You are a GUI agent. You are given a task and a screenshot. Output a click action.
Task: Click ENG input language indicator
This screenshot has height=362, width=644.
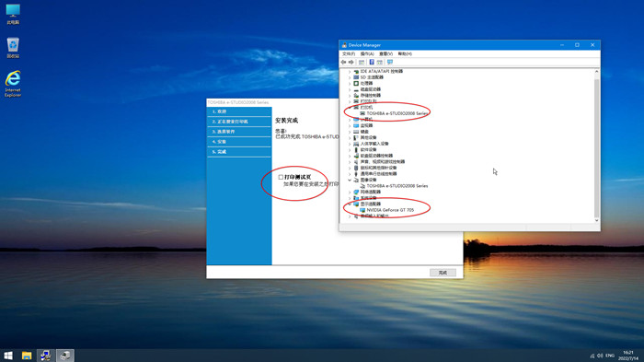(x=610, y=356)
